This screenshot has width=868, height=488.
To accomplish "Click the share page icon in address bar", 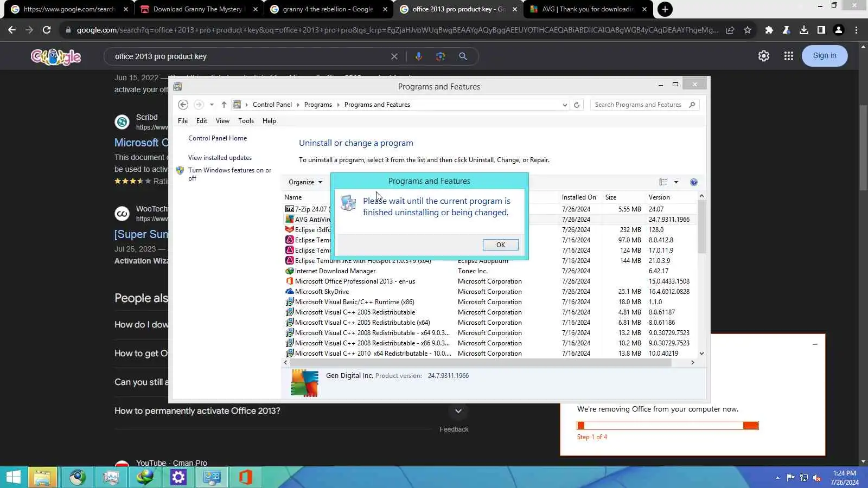I will (x=730, y=30).
